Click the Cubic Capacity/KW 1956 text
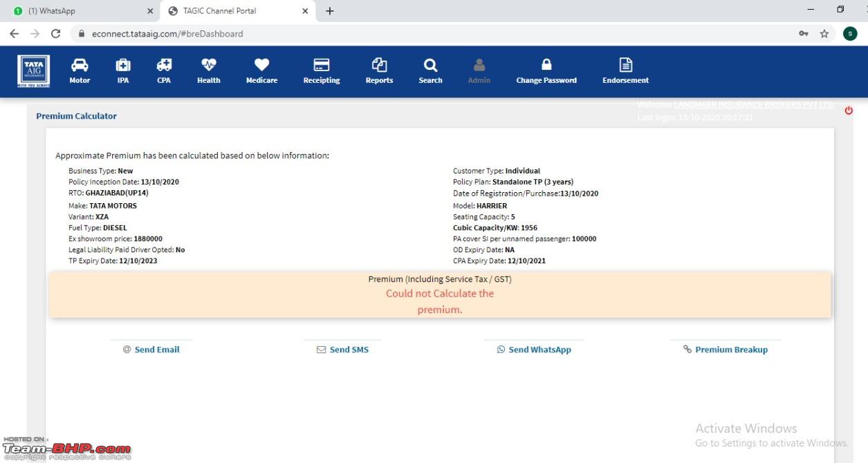 pyautogui.click(x=495, y=227)
